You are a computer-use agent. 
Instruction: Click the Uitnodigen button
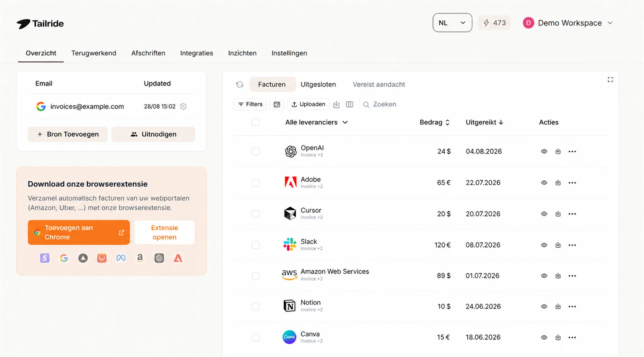click(x=153, y=134)
